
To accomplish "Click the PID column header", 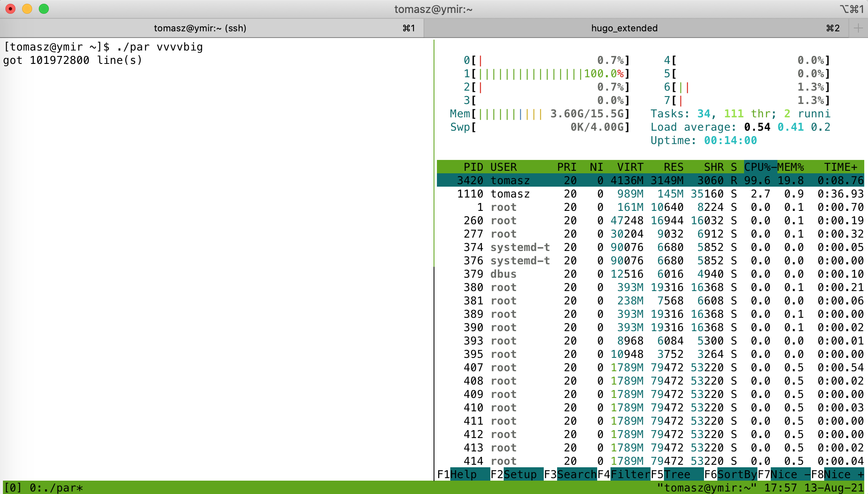I will 473,167.
